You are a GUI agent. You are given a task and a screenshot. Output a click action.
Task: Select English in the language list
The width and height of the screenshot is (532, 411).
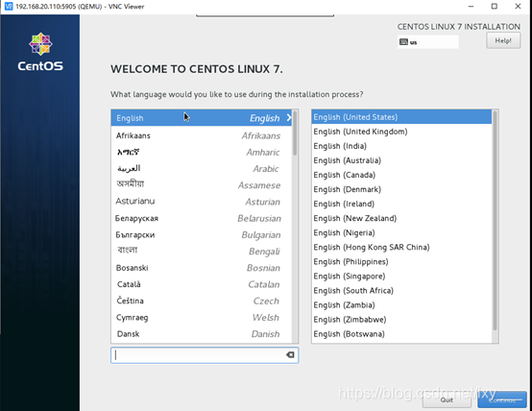202,118
